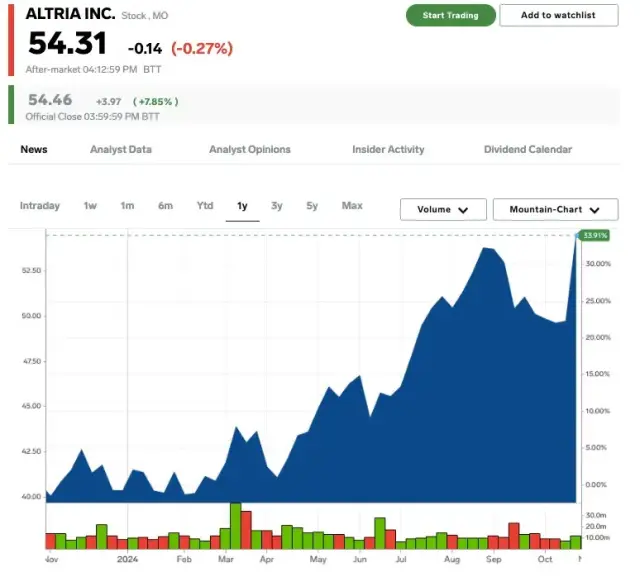The height and width of the screenshot is (577, 640).
Task: Choose the 3y chart range
Action: click(x=277, y=206)
